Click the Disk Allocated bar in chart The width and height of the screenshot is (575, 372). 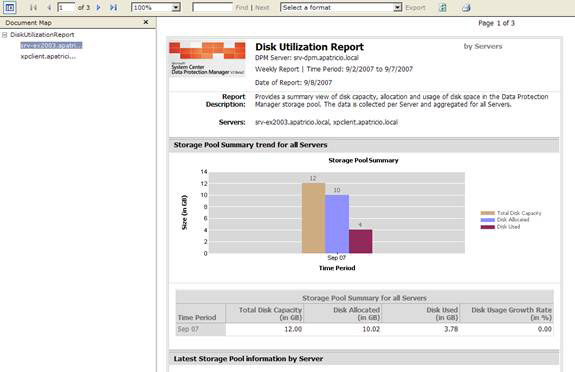click(x=337, y=224)
